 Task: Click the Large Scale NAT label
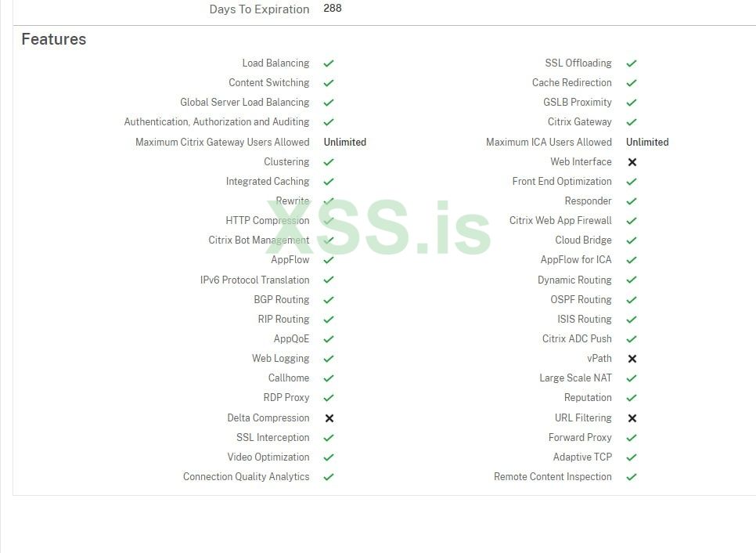pyautogui.click(x=575, y=378)
